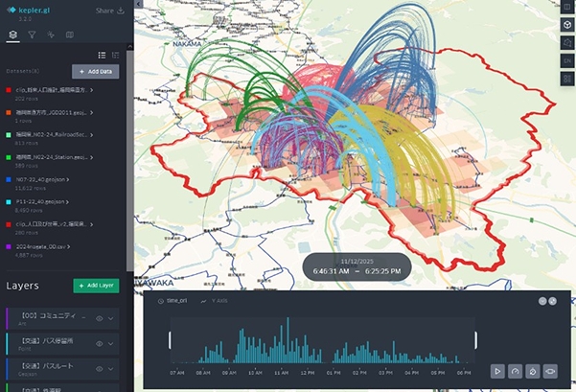The height and width of the screenshot is (392, 576).
Task: Expand the バスルート layer configuration
Action: click(x=111, y=367)
